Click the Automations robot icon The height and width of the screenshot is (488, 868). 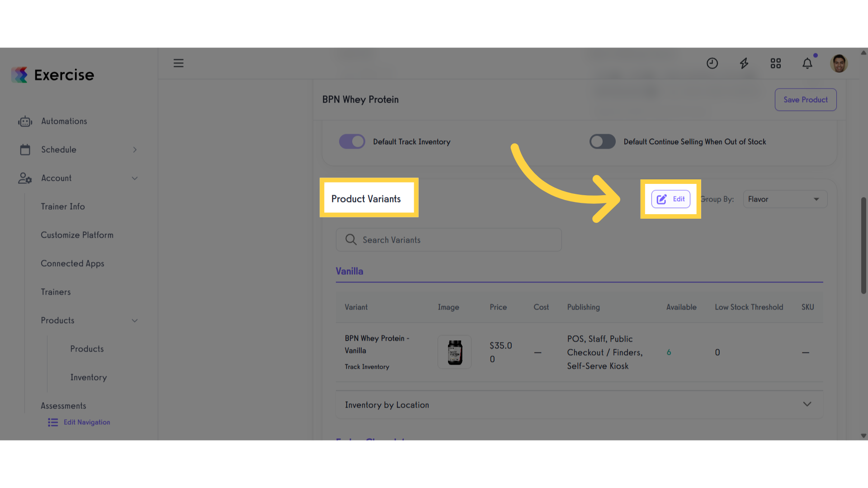coord(25,121)
